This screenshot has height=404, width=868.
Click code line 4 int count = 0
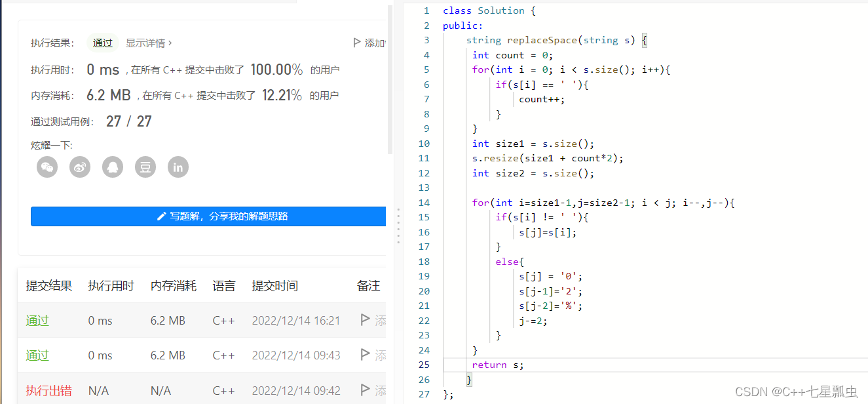(x=513, y=55)
